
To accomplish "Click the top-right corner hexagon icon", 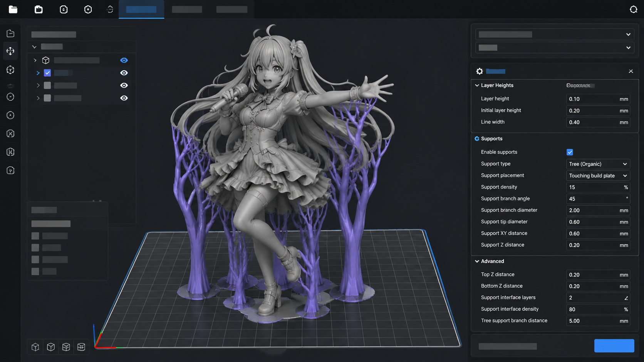I will click(x=634, y=9).
